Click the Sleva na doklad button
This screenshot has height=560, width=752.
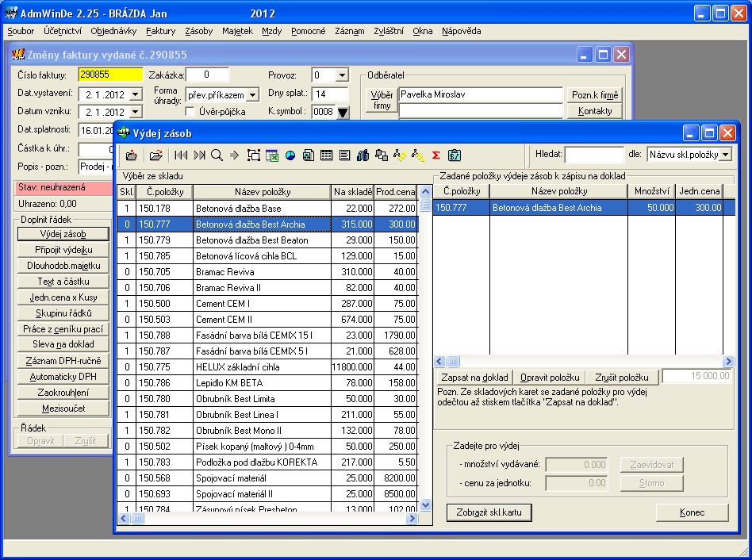pos(63,344)
